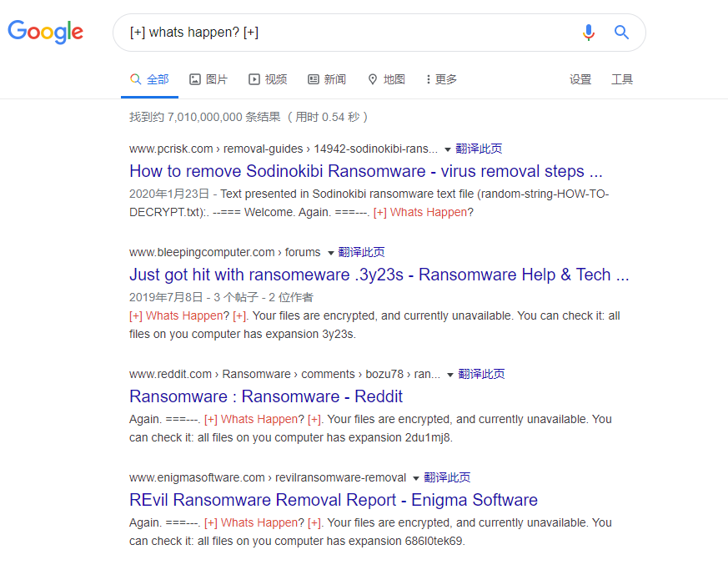Click the www.pcrisk.com breadcrumb URL
Screen dimensions: 728x570
click(284, 149)
